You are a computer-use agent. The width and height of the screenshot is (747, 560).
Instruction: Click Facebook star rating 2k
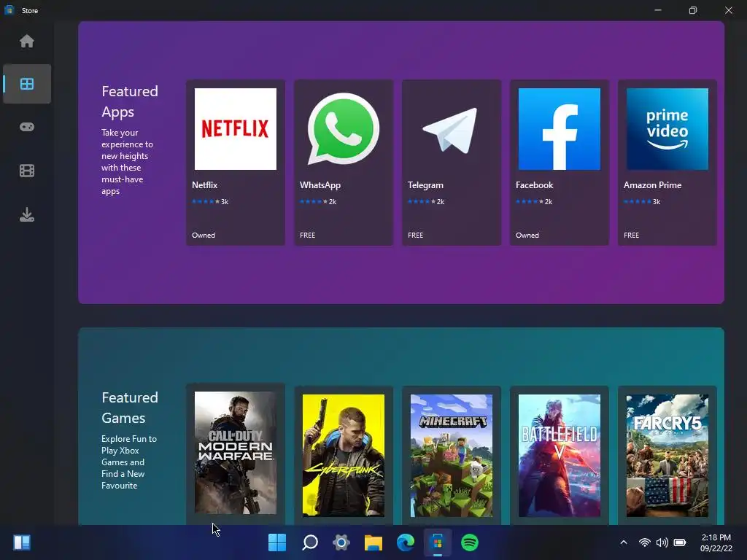(x=534, y=202)
